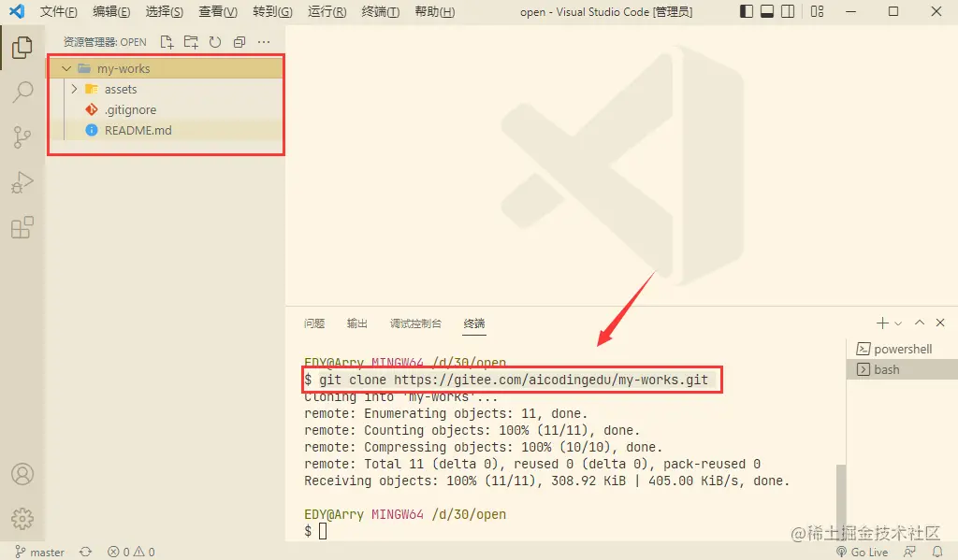
Task: Click the master branch in status bar
Action: (x=39, y=553)
